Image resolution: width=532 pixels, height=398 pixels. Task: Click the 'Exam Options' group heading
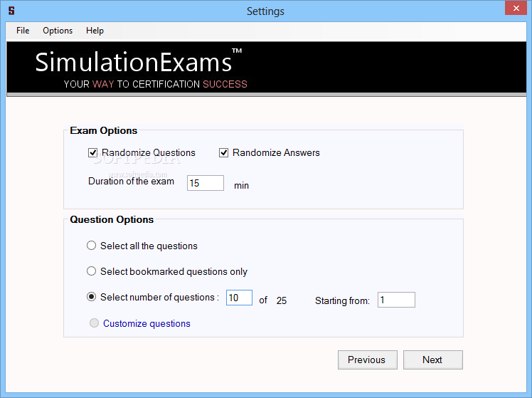[x=103, y=130]
